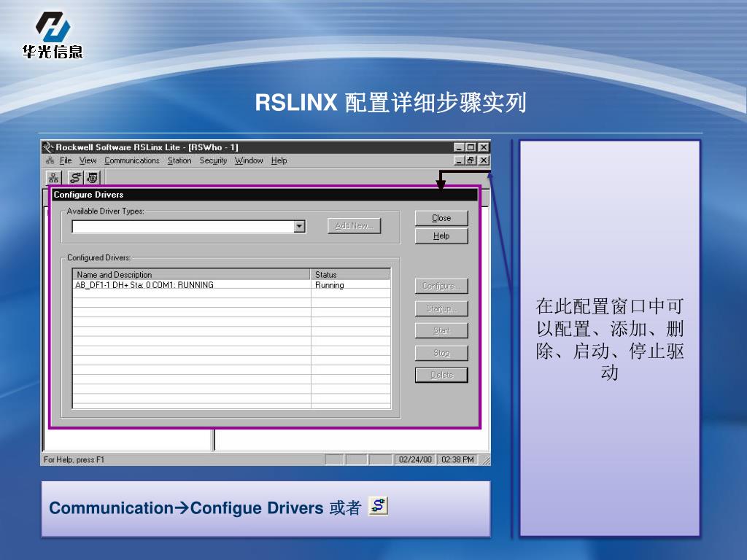Click the document icon left of File menu
Image resolution: width=747 pixels, height=560 pixels.
pos(50,160)
